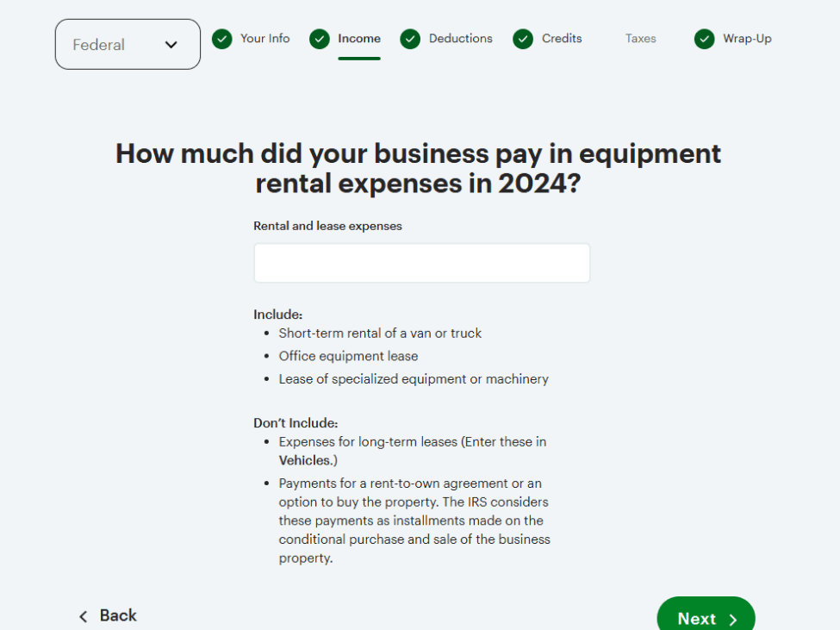Screen dimensions: 840x630
Task: Click the checkmark icon beside Income
Action: point(320,39)
